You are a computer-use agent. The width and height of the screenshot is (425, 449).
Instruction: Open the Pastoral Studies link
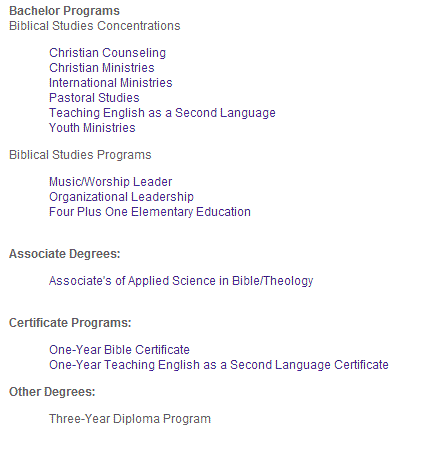pos(94,98)
